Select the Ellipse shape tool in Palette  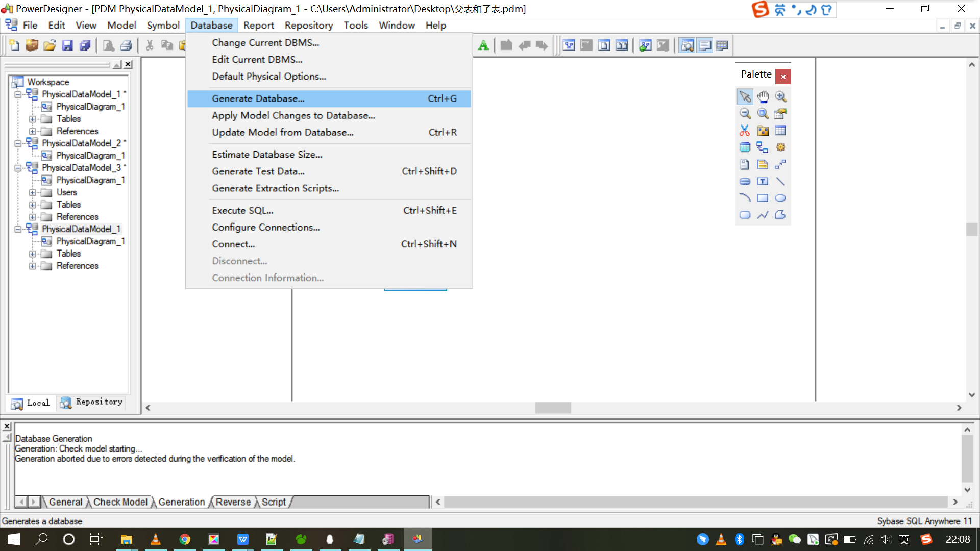(780, 198)
